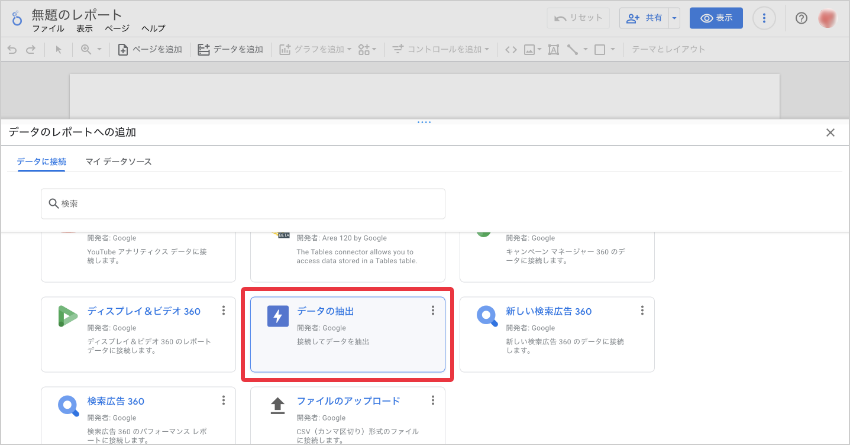Open 検索広告 360 card three-dot menu

pos(223,401)
